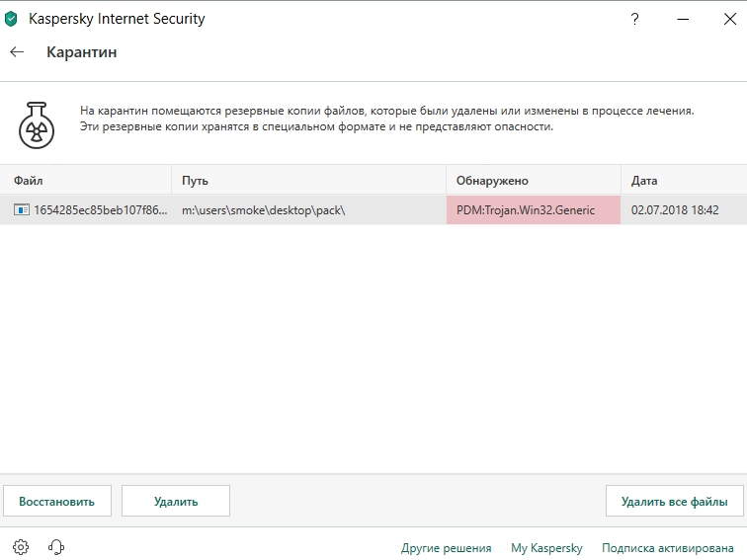This screenshot has width=747, height=560.
Task: Open settings via the gear icon
Action: point(21,547)
